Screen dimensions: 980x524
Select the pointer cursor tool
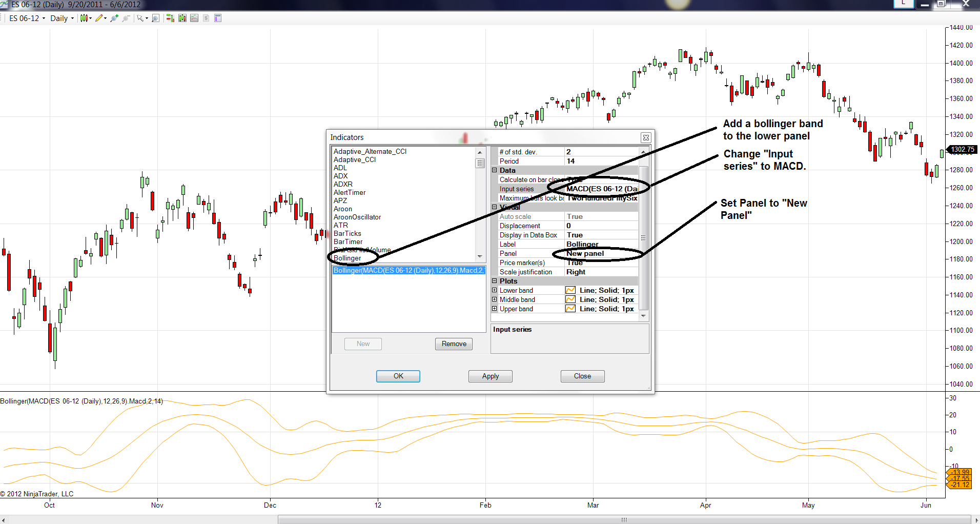(140, 18)
